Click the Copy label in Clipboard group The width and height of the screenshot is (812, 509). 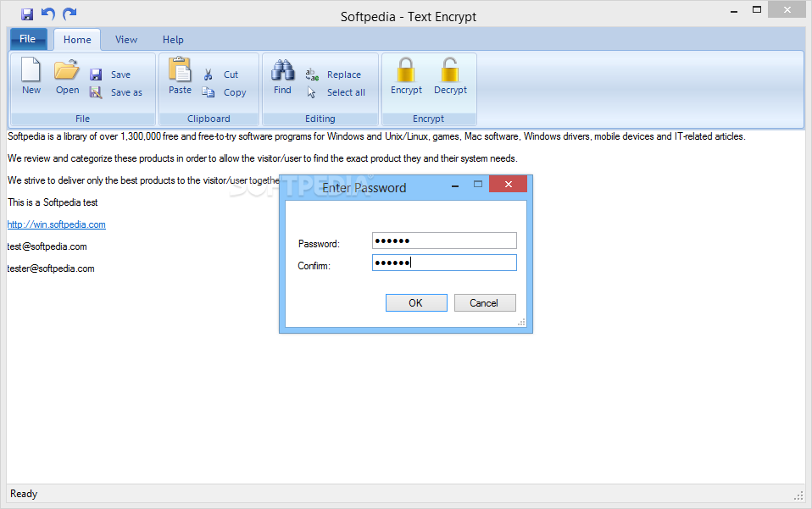pyautogui.click(x=235, y=93)
